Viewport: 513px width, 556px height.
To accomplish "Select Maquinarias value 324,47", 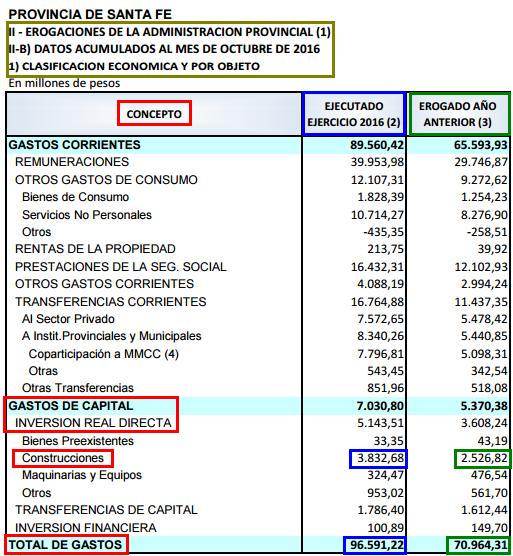I will coord(385,475).
